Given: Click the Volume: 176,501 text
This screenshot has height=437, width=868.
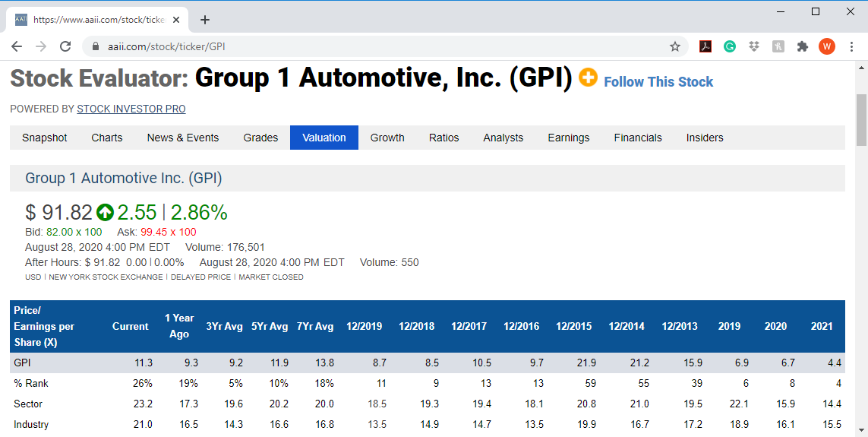Looking at the screenshot, I should pos(225,247).
